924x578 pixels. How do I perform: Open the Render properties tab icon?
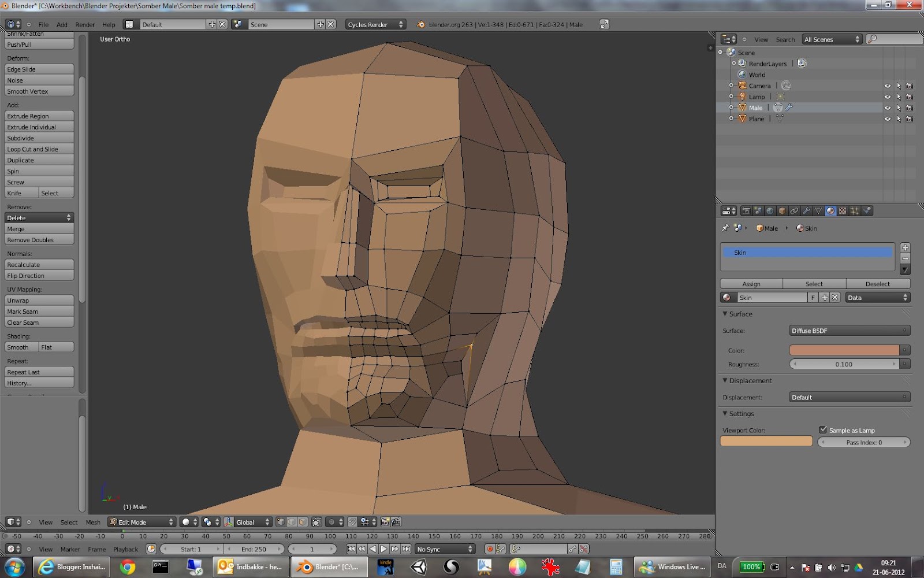click(746, 211)
